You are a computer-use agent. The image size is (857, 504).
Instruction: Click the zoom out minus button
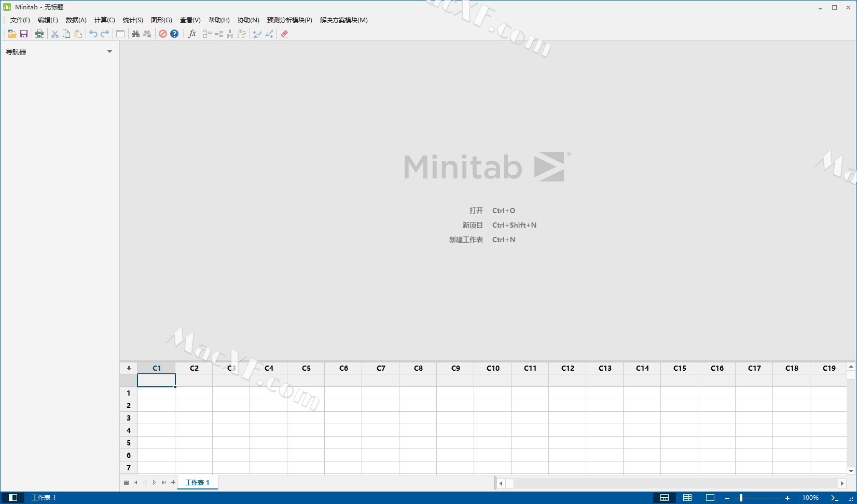click(727, 498)
